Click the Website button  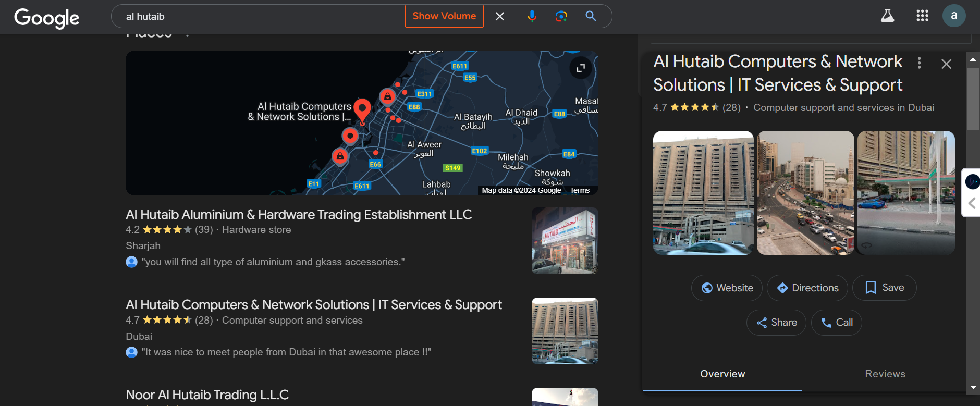coord(727,288)
